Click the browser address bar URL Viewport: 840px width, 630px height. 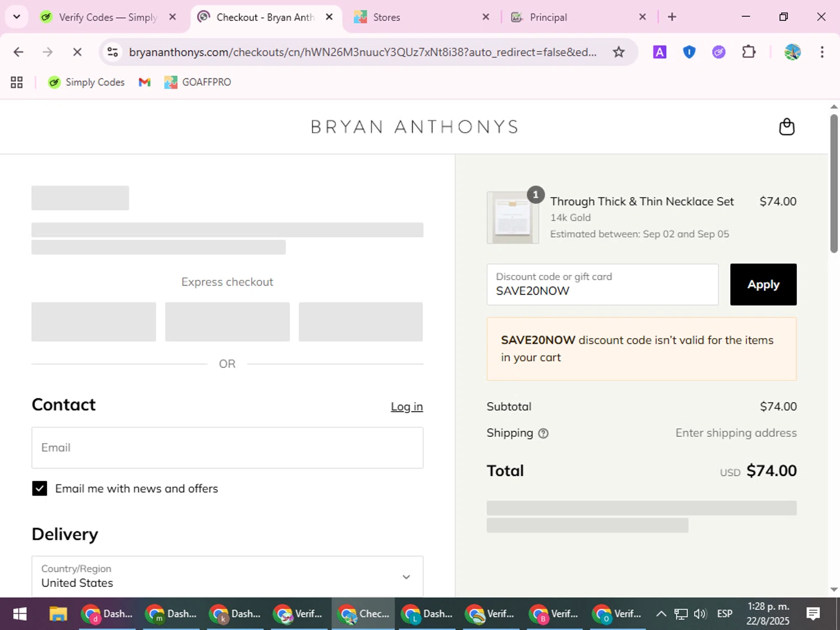pos(363,52)
